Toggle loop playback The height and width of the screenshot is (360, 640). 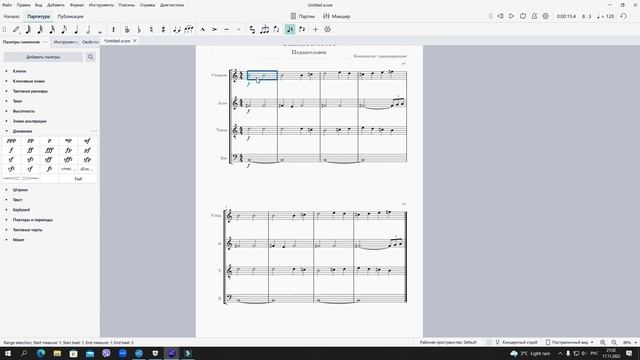tap(523, 16)
